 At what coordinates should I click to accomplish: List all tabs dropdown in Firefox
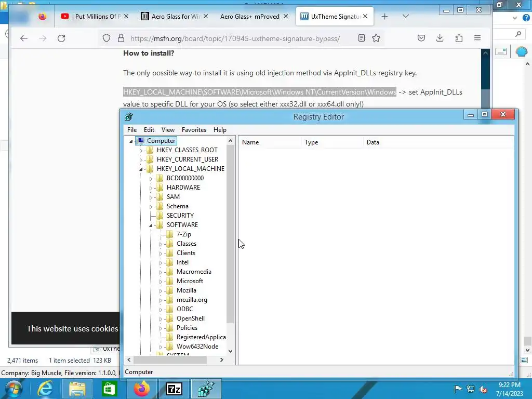(x=405, y=16)
